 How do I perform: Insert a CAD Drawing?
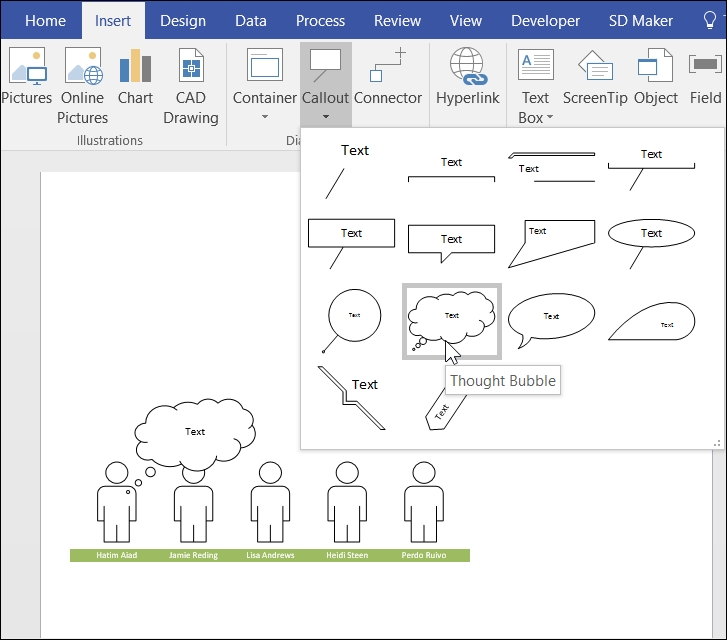pyautogui.click(x=191, y=86)
